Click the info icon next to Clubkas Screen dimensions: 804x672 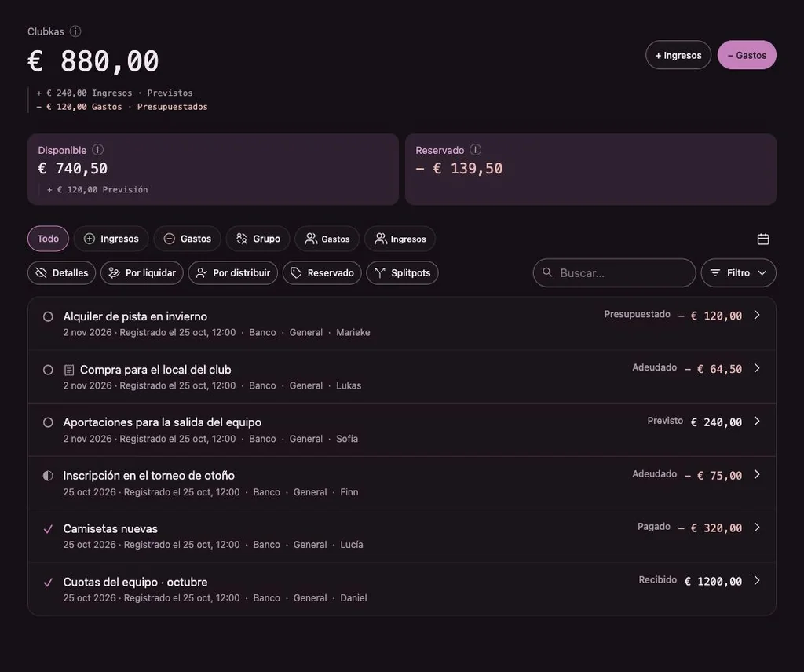[75, 31]
